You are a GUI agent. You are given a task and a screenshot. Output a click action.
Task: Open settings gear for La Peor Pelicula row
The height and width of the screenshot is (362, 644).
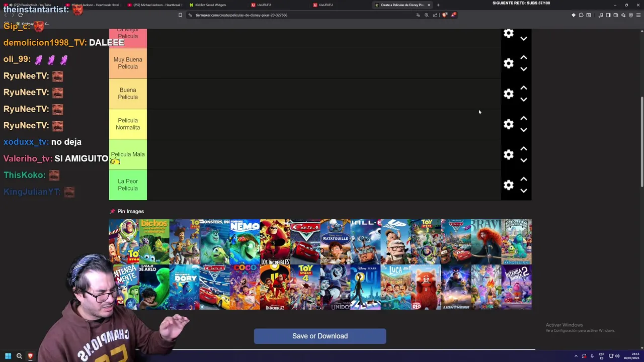click(x=509, y=185)
